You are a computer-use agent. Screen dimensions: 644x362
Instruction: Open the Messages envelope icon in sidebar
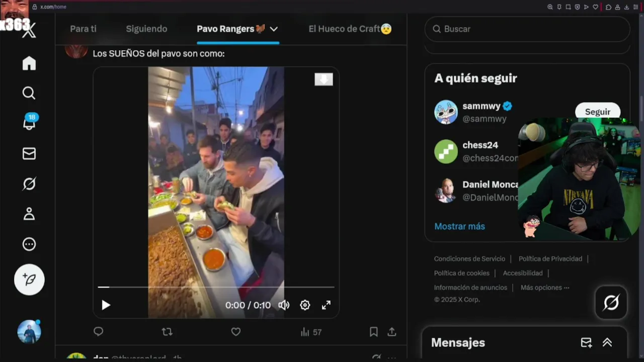pyautogui.click(x=29, y=154)
